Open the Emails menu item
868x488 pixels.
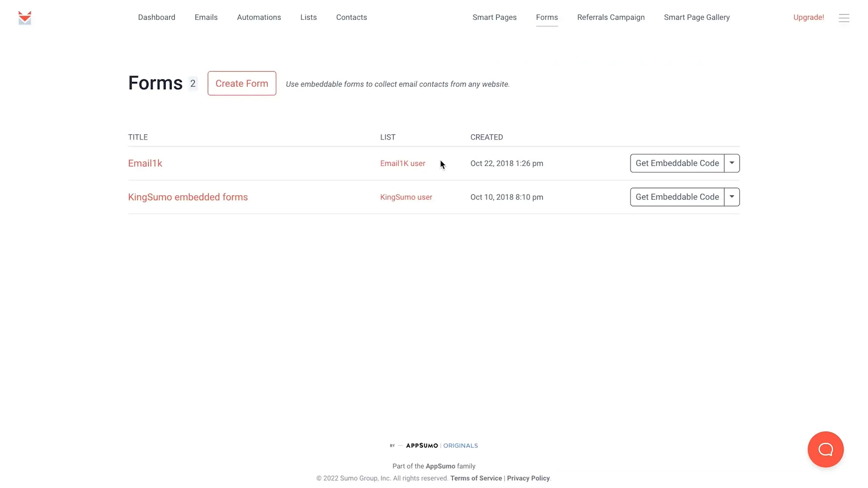[206, 17]
